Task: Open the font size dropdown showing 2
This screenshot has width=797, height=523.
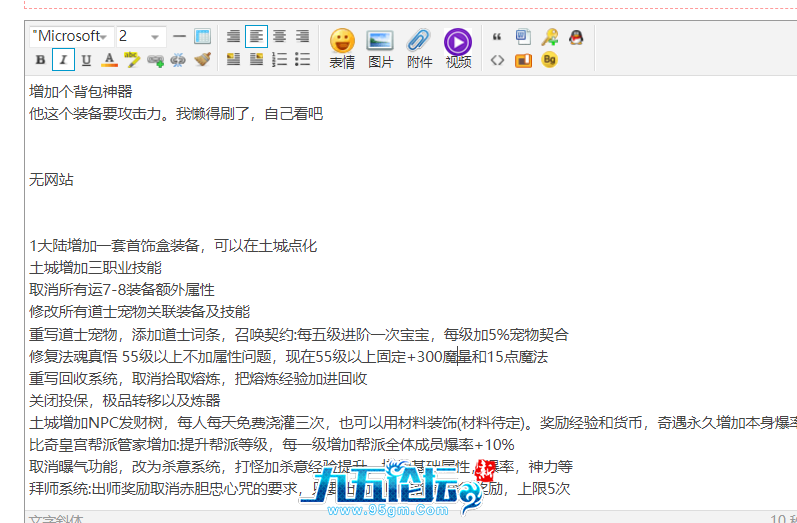Action: (x=141, y=37)
